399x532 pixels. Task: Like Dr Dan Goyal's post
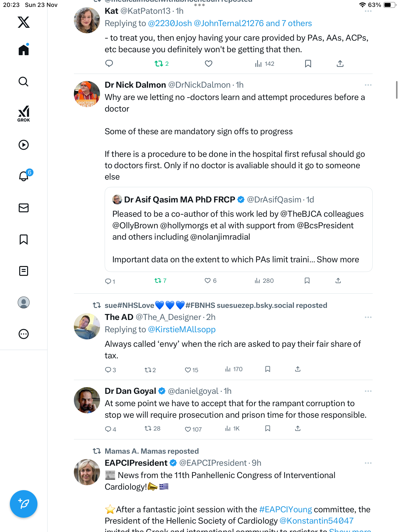point(188,429)
